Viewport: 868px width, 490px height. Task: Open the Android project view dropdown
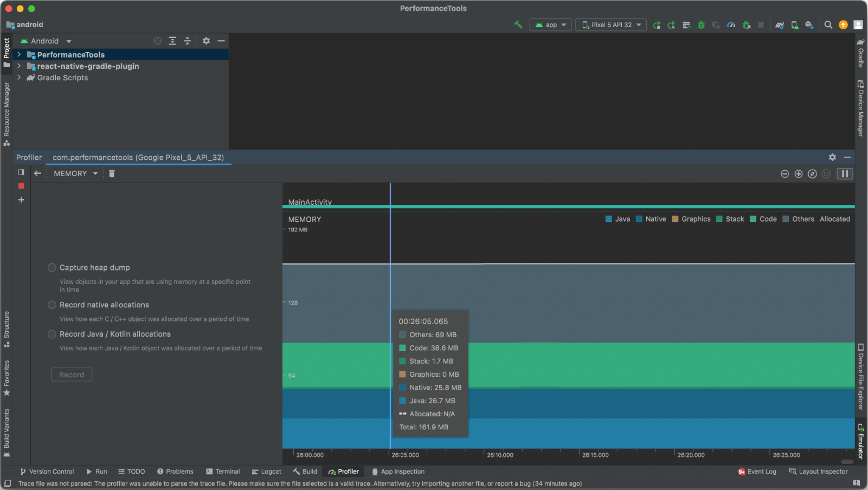click(x=46, y=41)
